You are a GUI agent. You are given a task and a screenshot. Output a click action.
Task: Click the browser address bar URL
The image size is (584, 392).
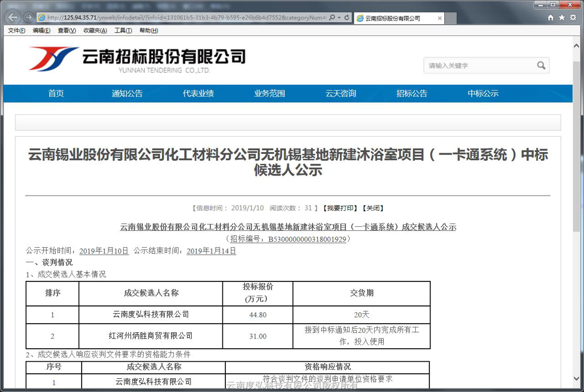click(186, 18)
